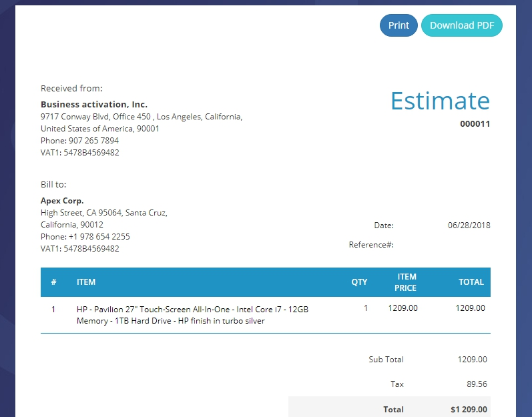Click the QTY column header
Screen dimensions: 532x417
[x=359, y=282]
